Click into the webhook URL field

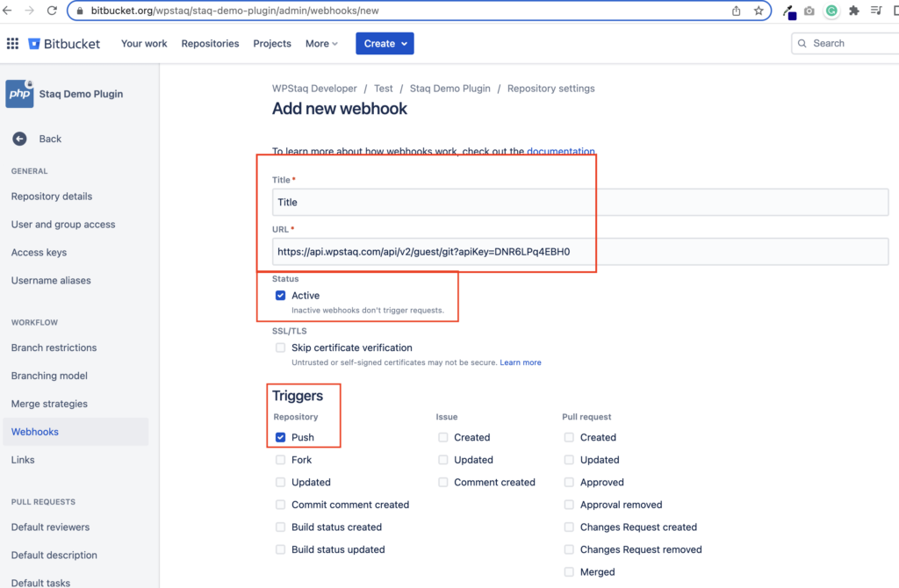580,252
